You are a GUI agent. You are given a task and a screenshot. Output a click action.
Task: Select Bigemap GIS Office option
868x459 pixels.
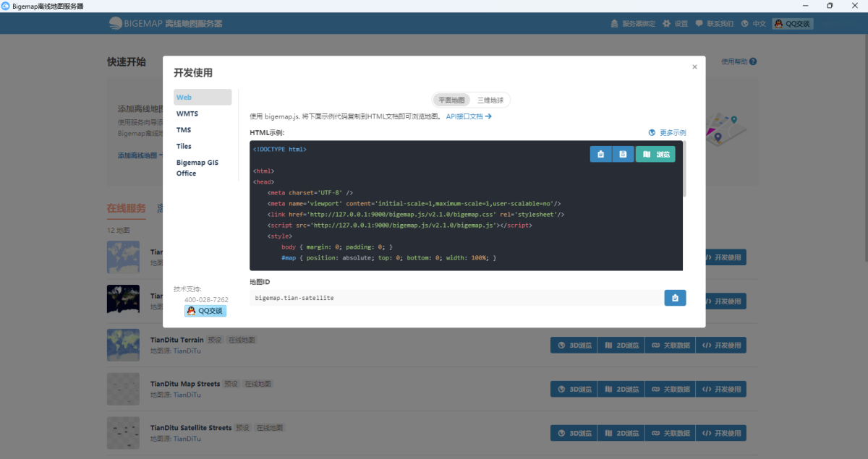[197, 168]
